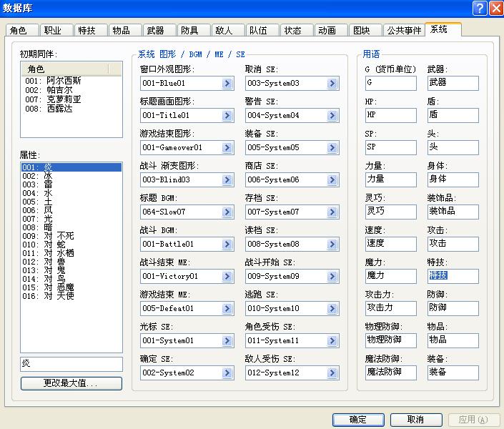The width and height of the screenshot is (504, 429).
Task: Open the 敌人 tab
Action: pyautogui.click(x=228, y=30)
